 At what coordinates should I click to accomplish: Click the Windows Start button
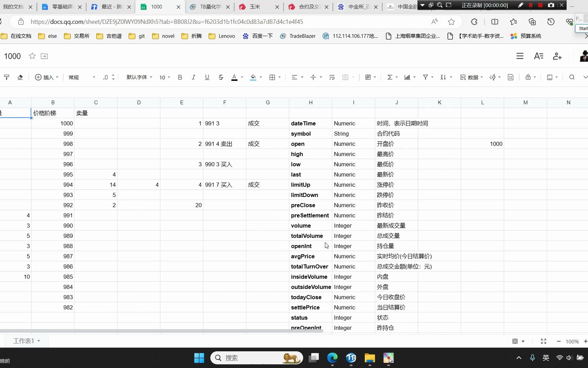[x=199, y=358]
